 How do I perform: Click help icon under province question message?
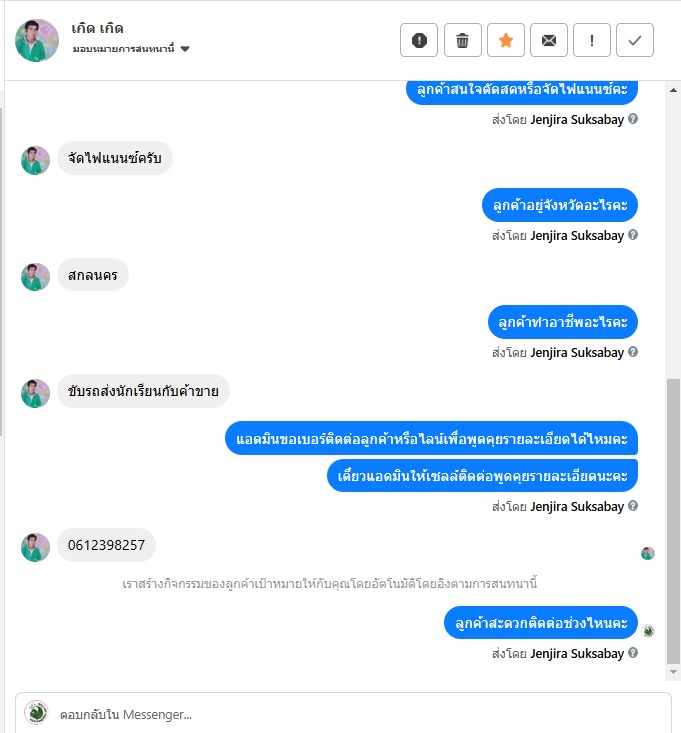pos(633,235)
